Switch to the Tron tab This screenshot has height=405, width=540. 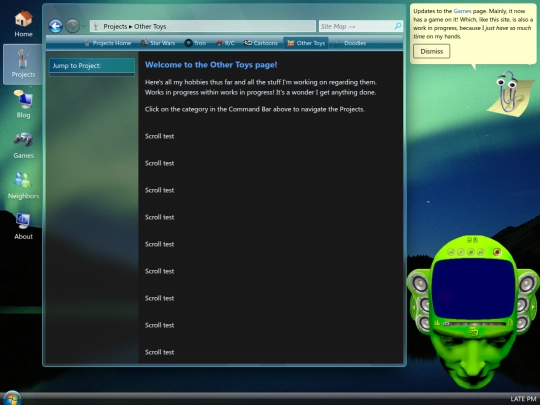[195, 43]
